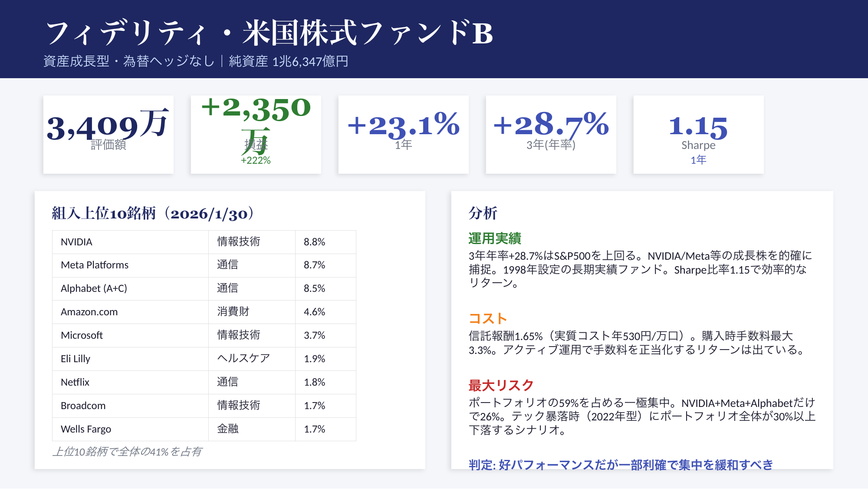Select the +2,350万 損益 card
Image resolution: width=868 pixels, height=489 pixels.
click(256, 134)
